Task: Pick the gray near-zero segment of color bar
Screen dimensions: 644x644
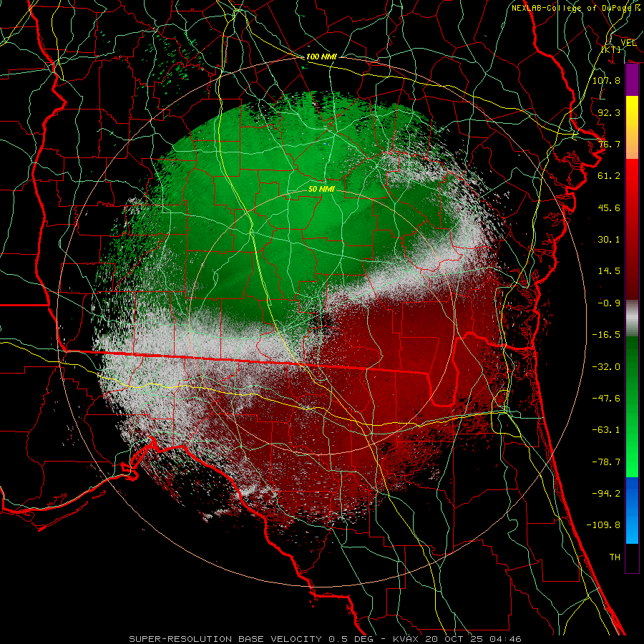Action: coord(632,318)
